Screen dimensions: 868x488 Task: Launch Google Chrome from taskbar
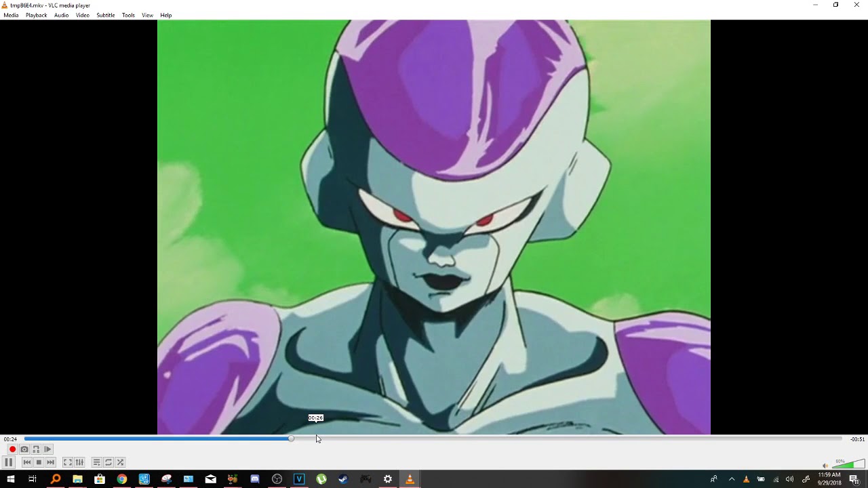(121, 479)
